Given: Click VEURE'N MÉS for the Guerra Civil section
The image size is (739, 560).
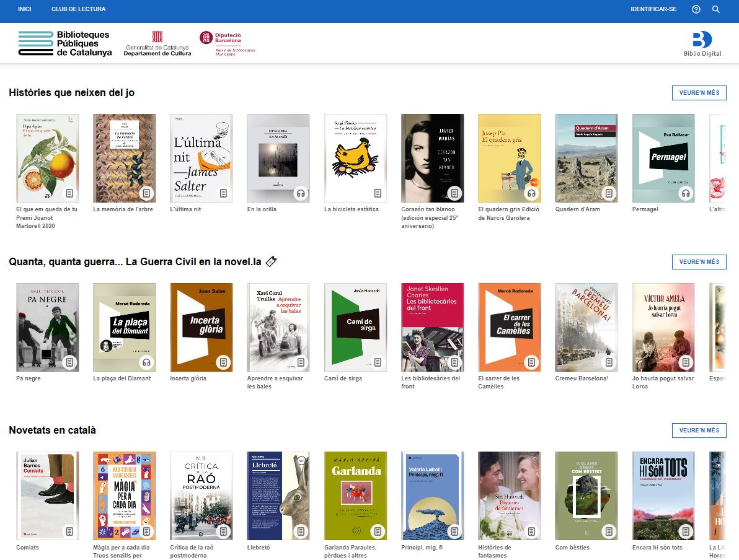Looking at the screenshot, I should (699, 262).
